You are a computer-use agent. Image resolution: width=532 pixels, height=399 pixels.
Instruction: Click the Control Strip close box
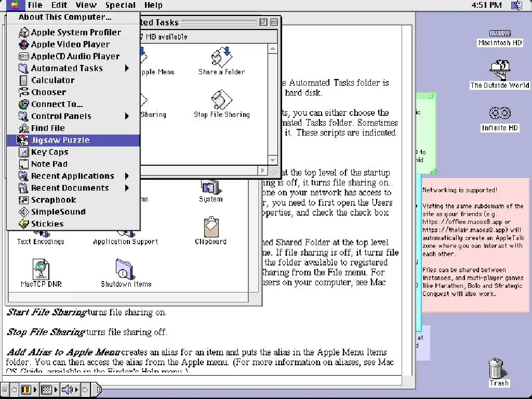pos(5,390)
